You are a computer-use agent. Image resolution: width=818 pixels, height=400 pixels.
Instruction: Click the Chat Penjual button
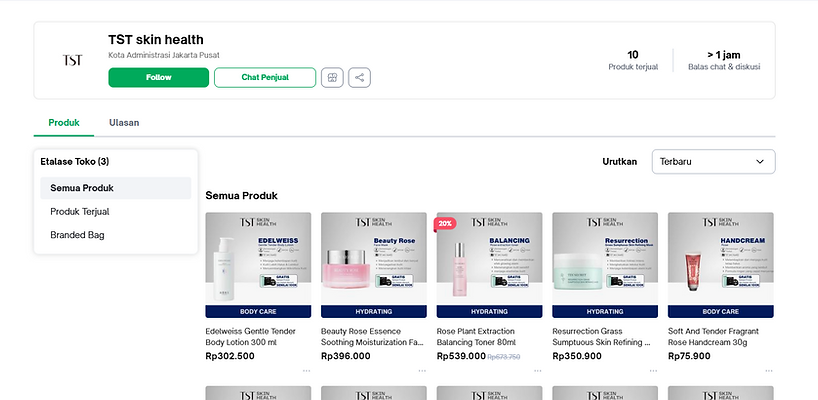coord(265,77)
